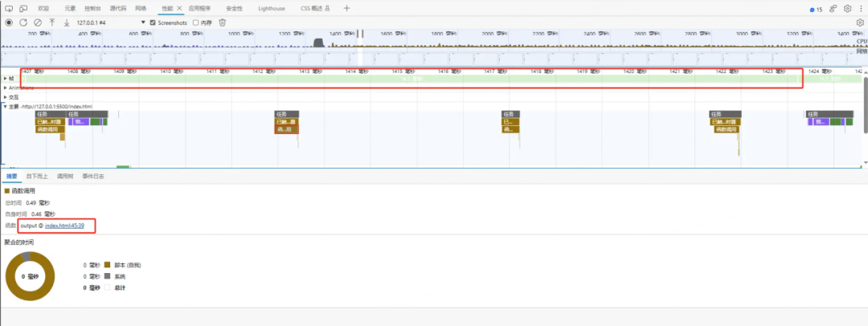The height and width of the screenshot is (326, 868).
Task: Expand the 帧 track
Action: coord(6,79)
